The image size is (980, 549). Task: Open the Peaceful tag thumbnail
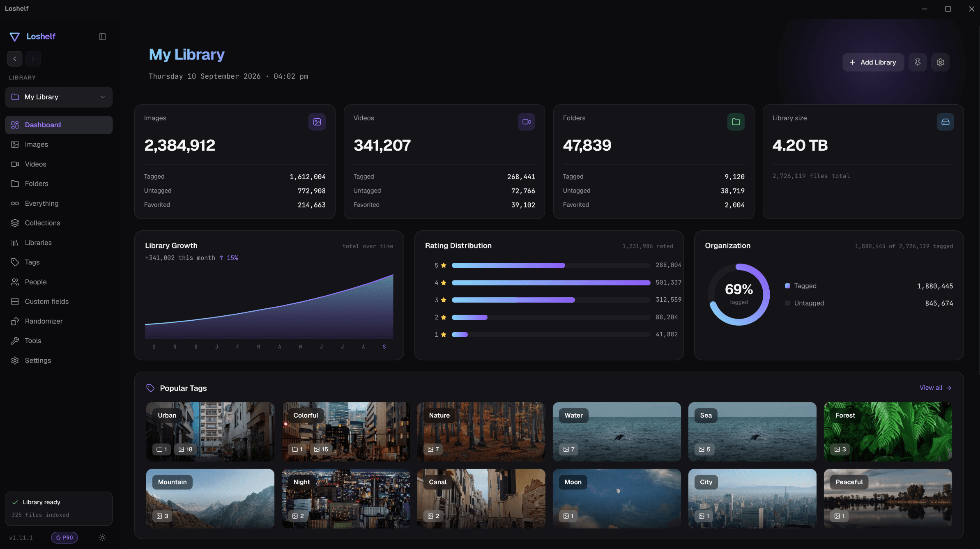[888, 498]
